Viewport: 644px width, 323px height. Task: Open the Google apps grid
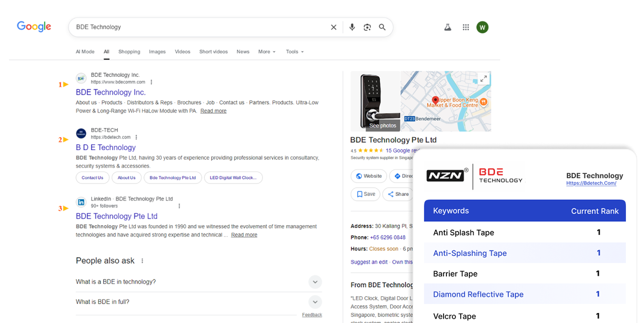point(466,27)
